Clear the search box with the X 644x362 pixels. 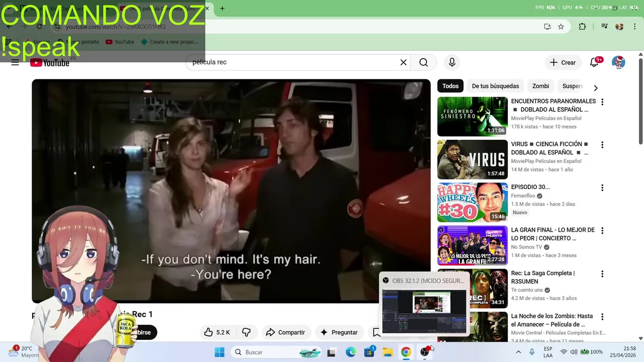pyautogui.click(x=403, y=62)
